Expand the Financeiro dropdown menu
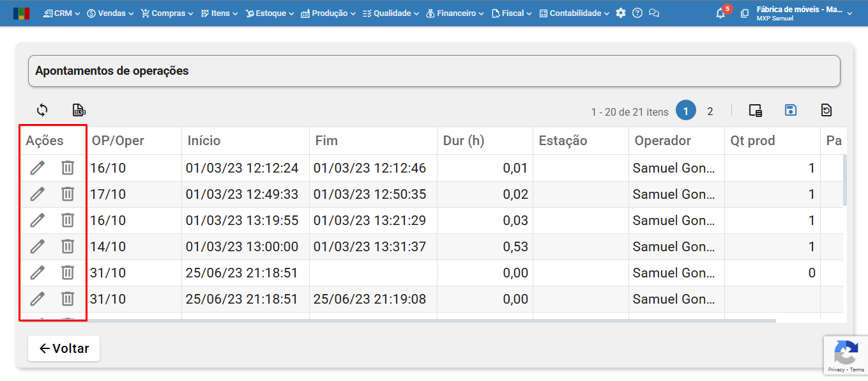Image resolution: width=868 pixels, height=381 pixels. tap(454, 13)
